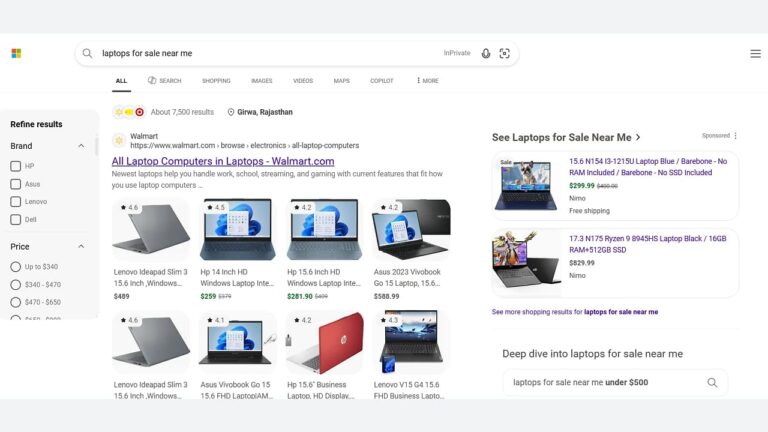Screen dimensions: 768x432
Task: Expand See Laptops for Sale Near Me arrow
Action: point(638,138)
